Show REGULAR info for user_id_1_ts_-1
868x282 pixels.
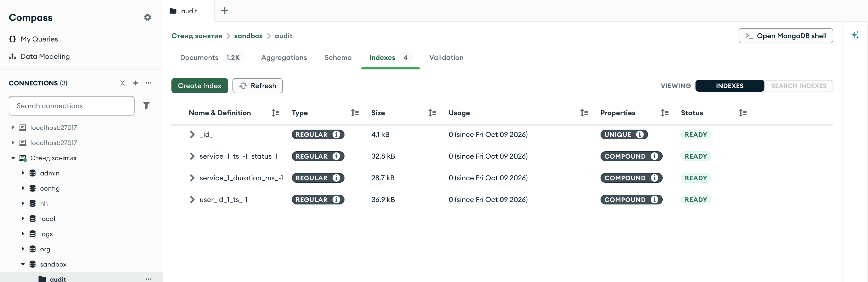(x=336, y=200)
